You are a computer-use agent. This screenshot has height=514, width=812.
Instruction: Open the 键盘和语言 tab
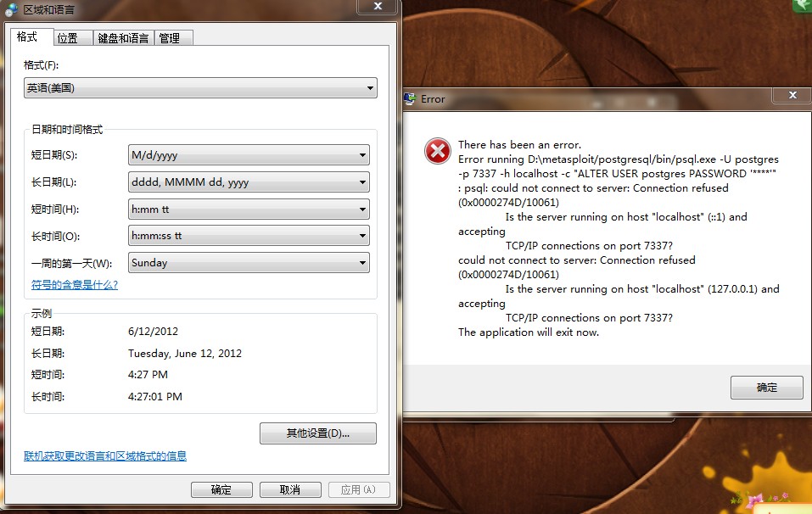123,38
